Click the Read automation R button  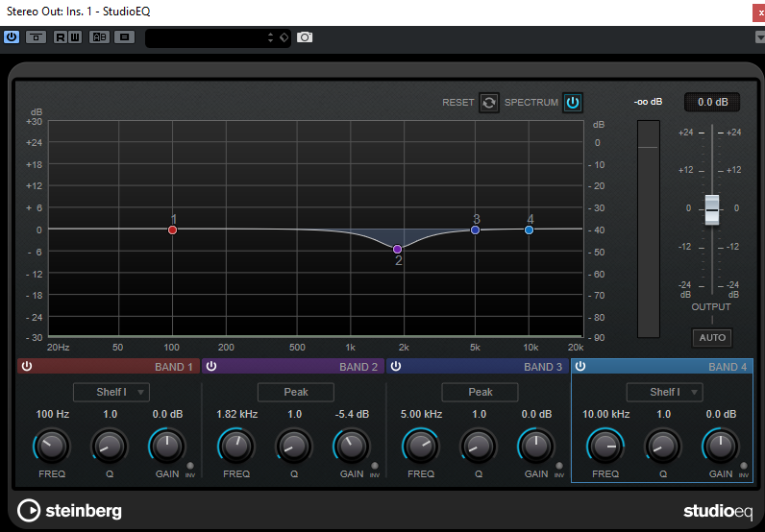60,37
